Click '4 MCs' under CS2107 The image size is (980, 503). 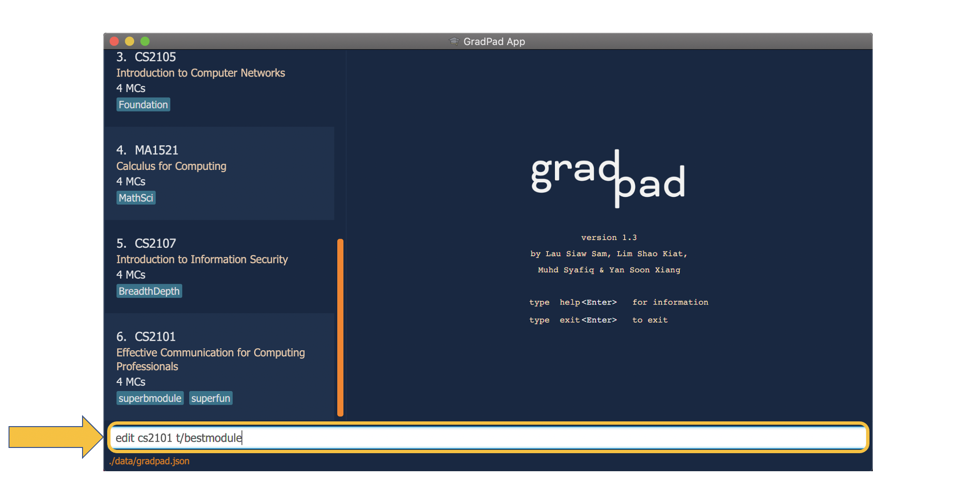click(x=131, y=275)
